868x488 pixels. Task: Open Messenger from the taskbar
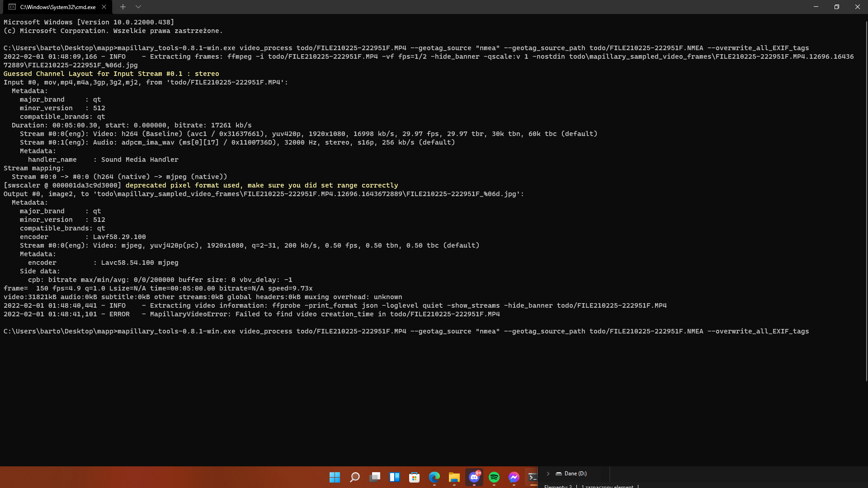click(514, 477)
